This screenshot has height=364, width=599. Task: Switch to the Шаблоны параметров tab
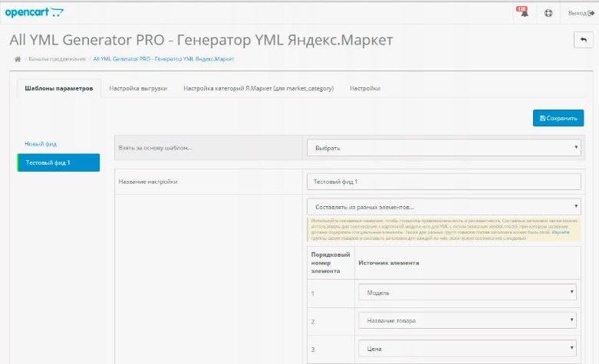(x=59, y=88)
